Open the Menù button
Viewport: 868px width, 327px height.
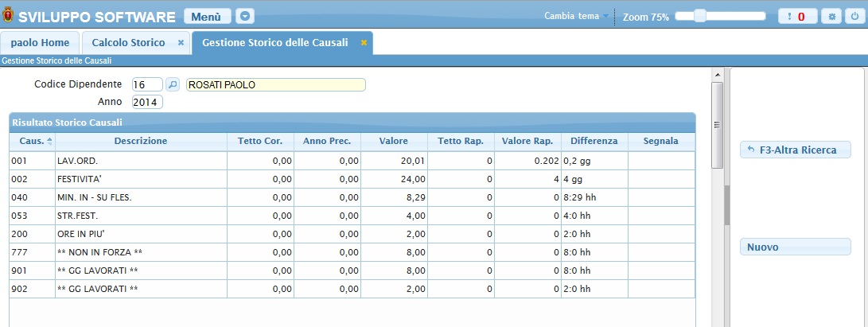coord(207,16)
